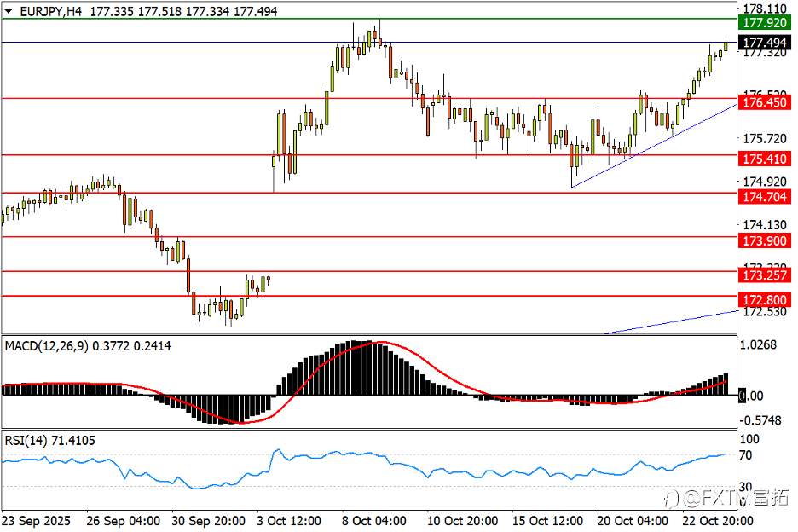Select the RSI(14) 71.4105 indicator label

click(49, 441)
